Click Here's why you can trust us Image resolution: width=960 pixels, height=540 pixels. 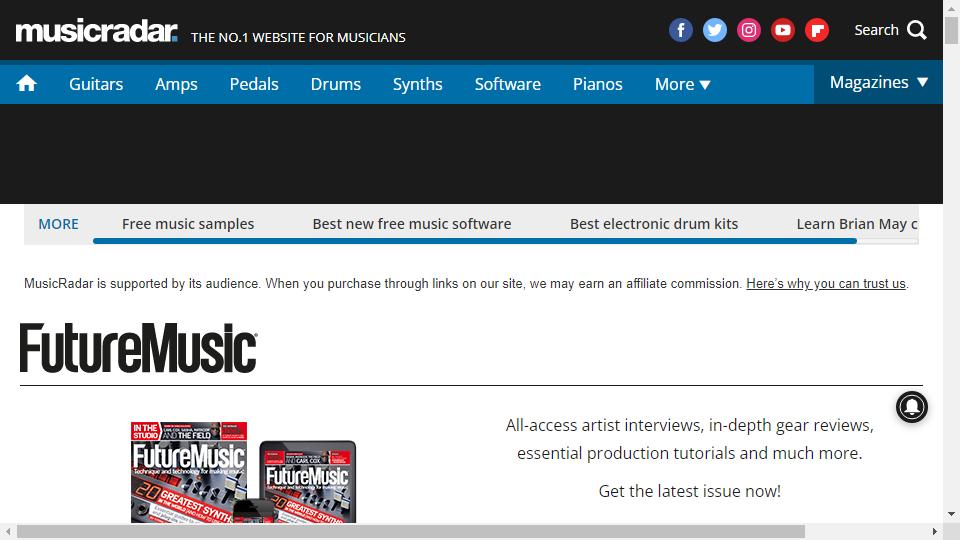(826, 283)
